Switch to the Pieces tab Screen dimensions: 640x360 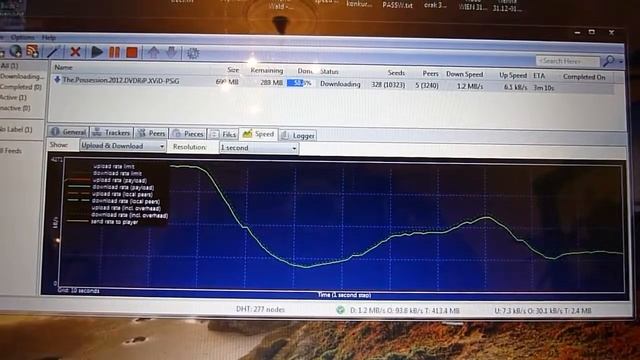pos(187,133)
